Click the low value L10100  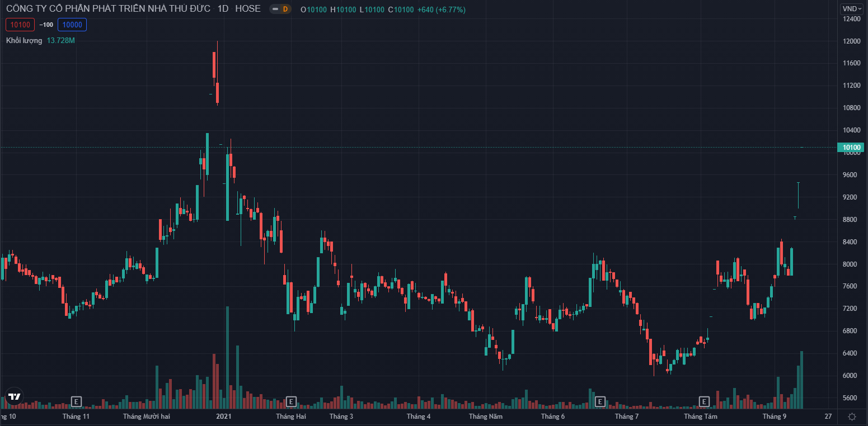point(372,10)
